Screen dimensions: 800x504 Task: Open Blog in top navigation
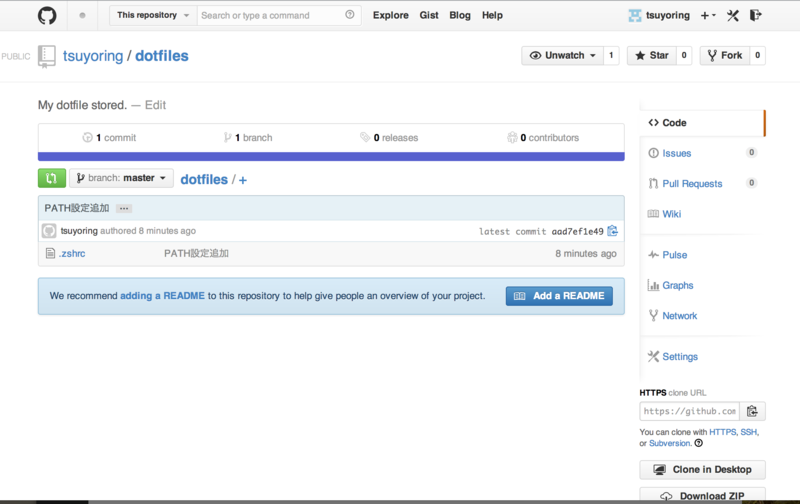[460, 15]
